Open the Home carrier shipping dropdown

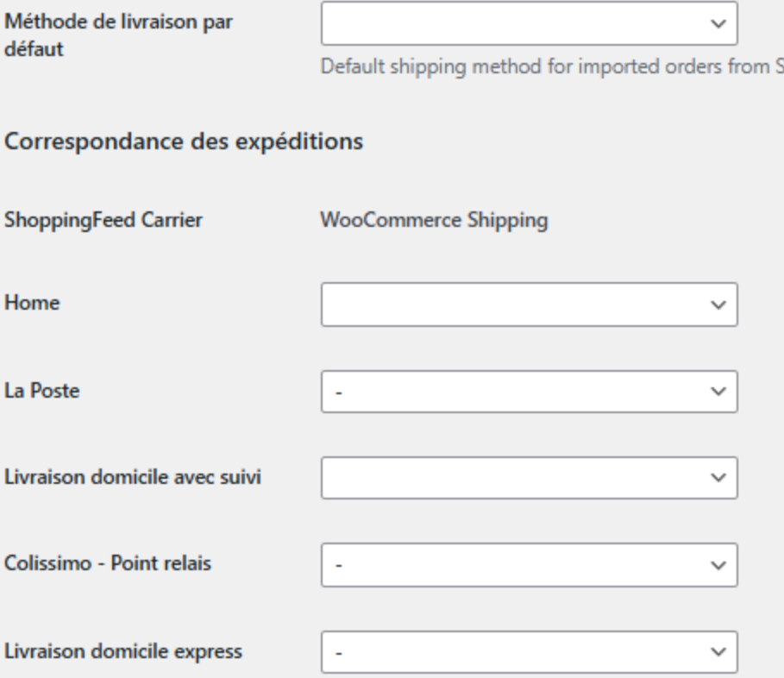pyautogui.click(x=528, y=304)
